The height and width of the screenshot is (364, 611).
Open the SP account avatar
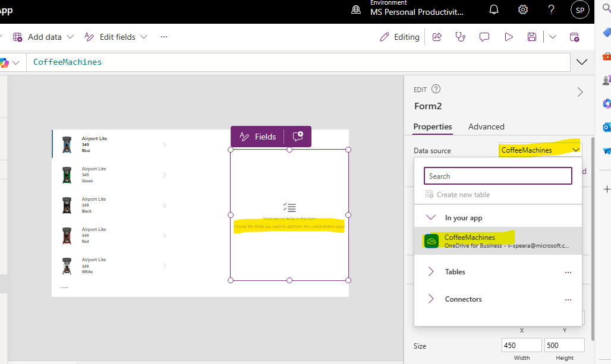coord(580,10)
